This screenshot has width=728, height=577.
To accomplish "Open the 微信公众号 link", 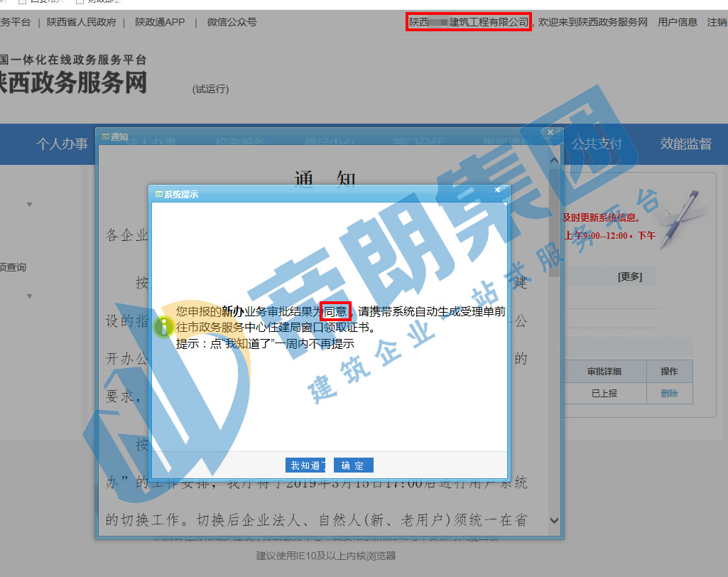I will (x=232, y=22).
